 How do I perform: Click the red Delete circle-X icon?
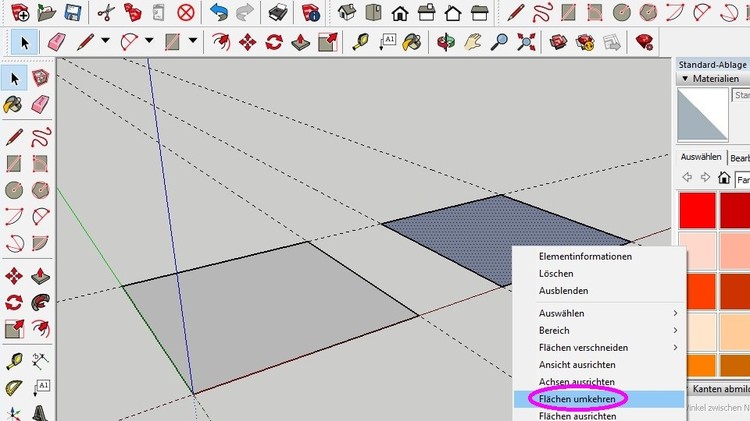(186, 12)
